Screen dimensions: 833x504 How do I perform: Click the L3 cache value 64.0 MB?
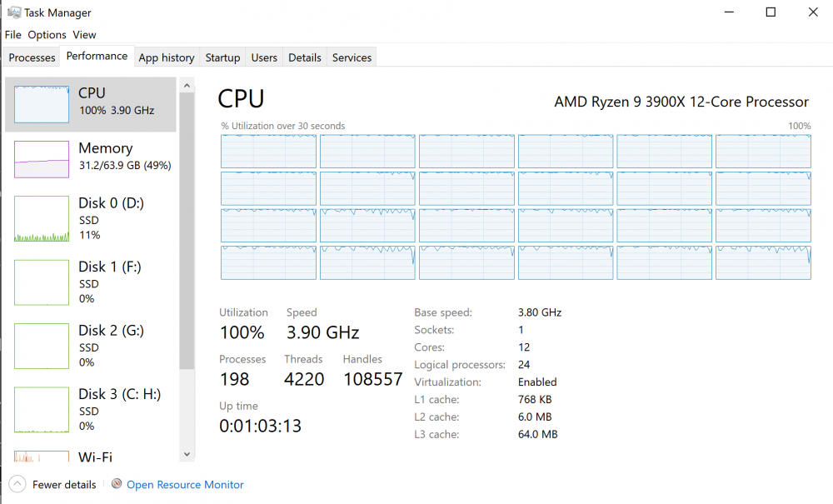537,434
